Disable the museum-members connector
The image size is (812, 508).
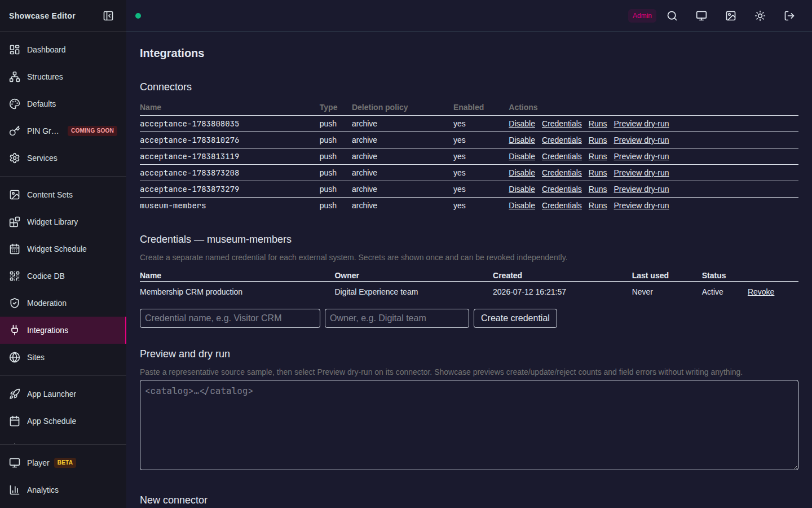tap(522, 205)
